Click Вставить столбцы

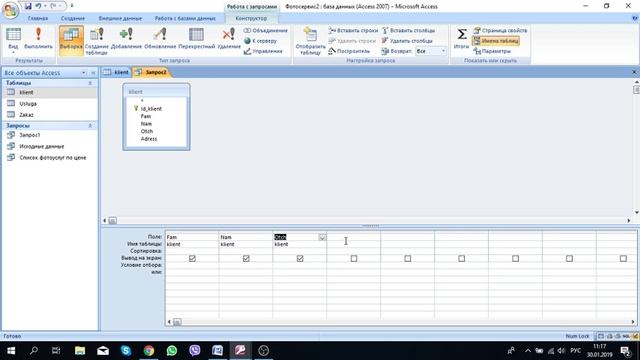click(408, 31)
